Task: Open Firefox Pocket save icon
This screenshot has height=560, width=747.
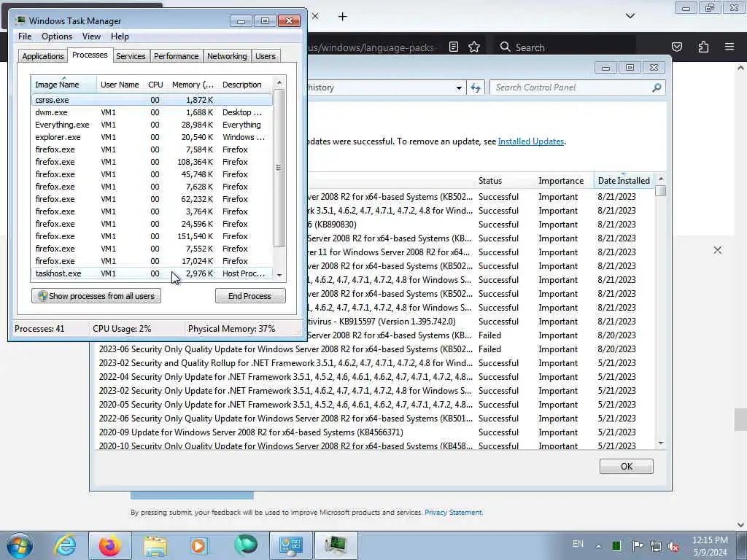Action: (677, 47)
